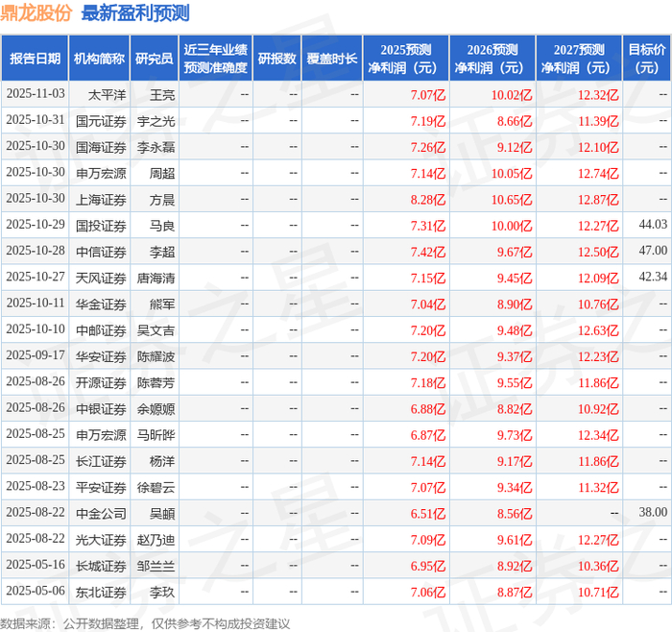
Task: Click the 研报数 column header
Action: 277,59
